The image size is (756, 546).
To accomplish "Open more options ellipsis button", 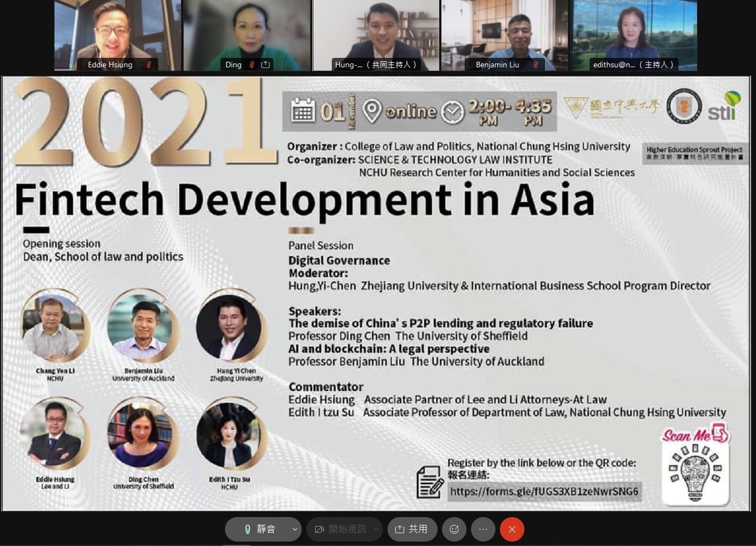I will click(x=483, y=529).
